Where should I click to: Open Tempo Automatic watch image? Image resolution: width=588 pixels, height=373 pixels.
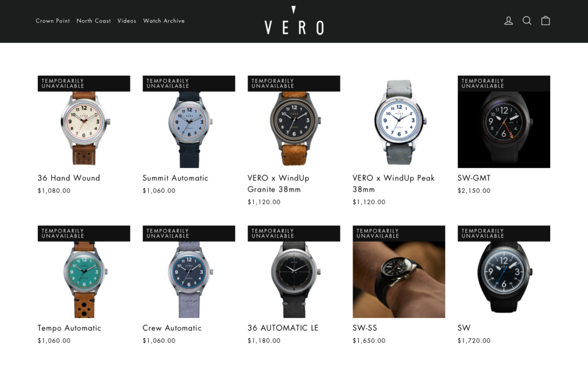[x=84, y=272]
